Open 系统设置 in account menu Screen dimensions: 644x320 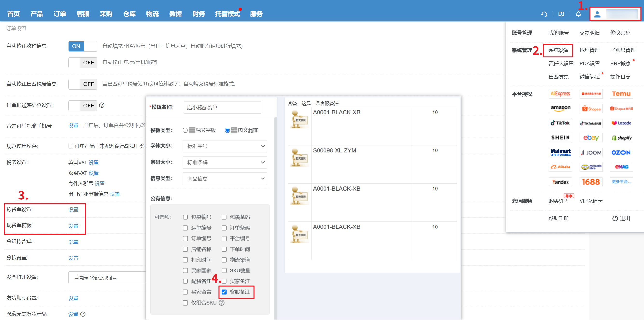pyautogui.click(x=558, y=50)
